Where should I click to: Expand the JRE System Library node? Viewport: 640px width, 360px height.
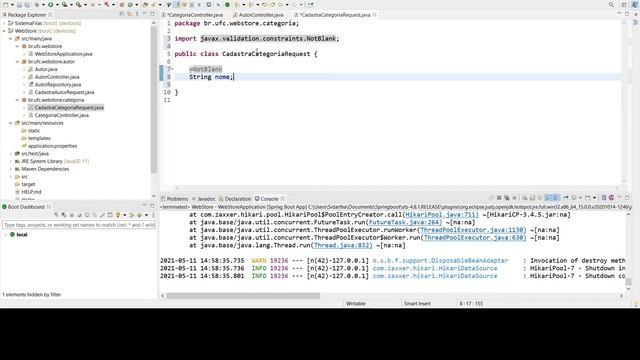[11, 161]
